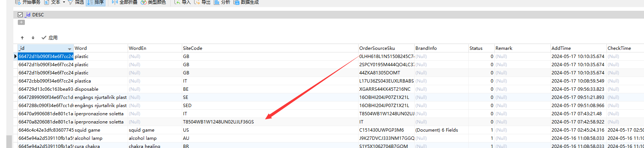Click the Filter (筛选) funnel icon
Screen dimensions: 644x148
[70, 2]
